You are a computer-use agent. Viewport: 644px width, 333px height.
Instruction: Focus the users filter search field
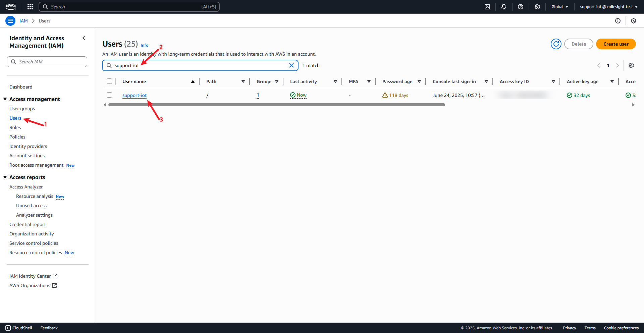point(200,65)
